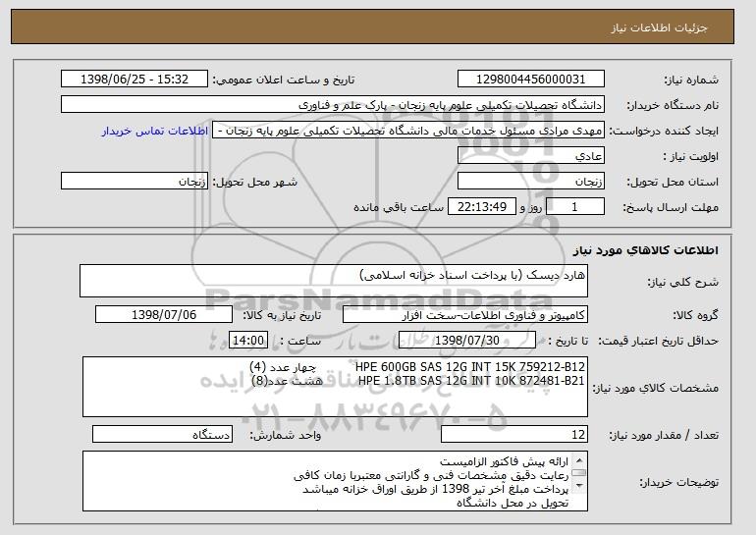Click the مهلت ارسال پاسخ label
The height and width of the screenshot is (535, 756).
671,207
